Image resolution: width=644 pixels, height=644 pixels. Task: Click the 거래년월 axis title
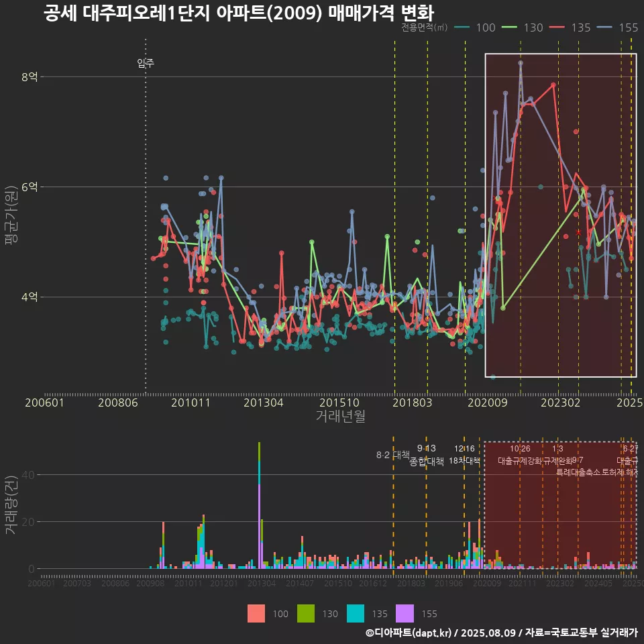(341, 416)
